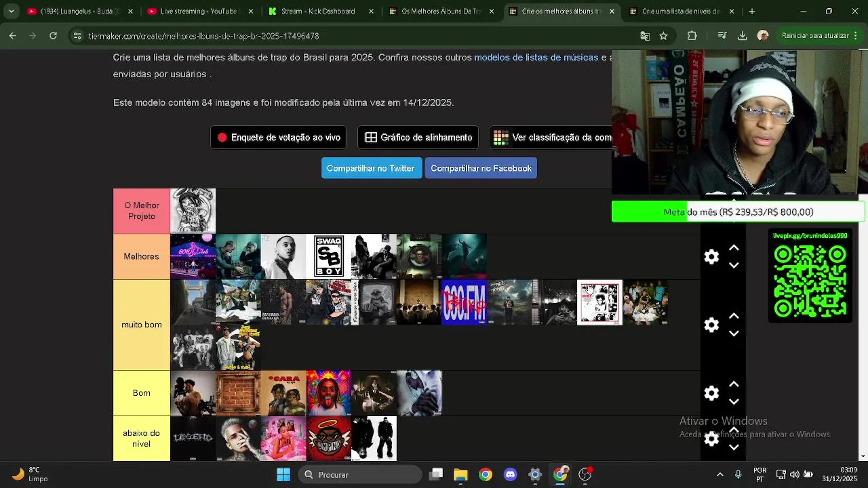This screenshot has width=868, height=488.
Task: Show hidden system tray icons
Action: coord(719,474)
